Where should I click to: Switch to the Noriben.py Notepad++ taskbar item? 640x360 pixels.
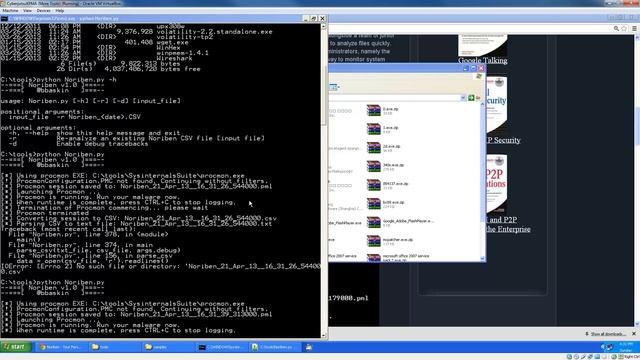click(x=274, y=347)
